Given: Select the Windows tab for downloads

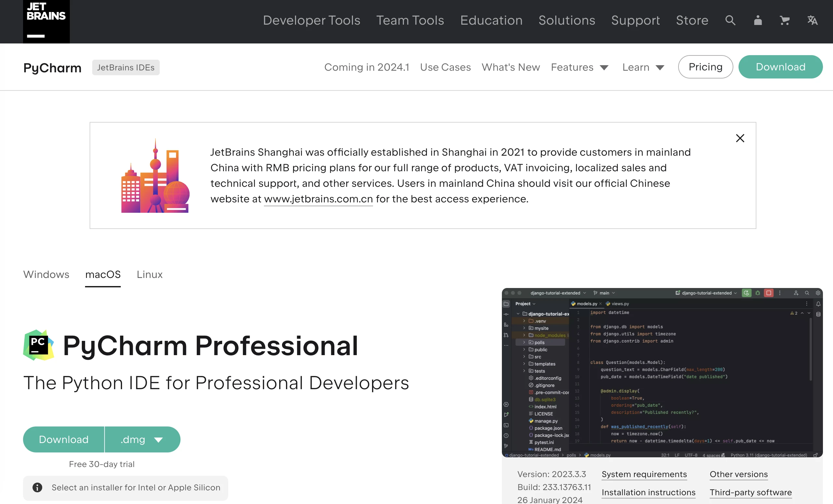Looking at the screenshot, I should coord(46,275).
